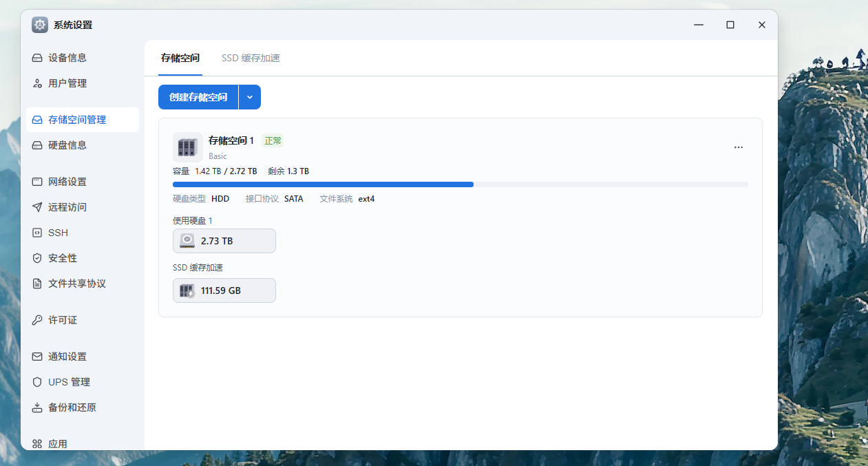
Task: Open UPS 管理 page
Action: 83,382
